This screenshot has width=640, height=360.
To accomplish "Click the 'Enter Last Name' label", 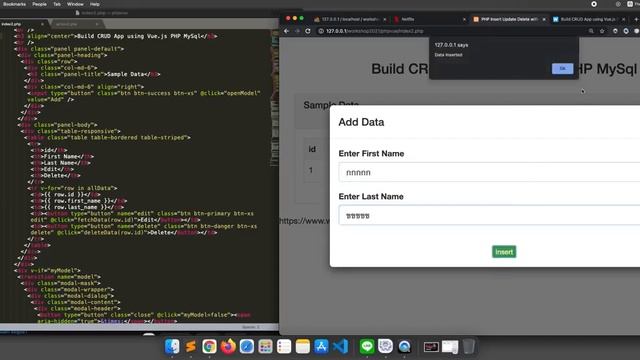I will [x=371, y=196].
